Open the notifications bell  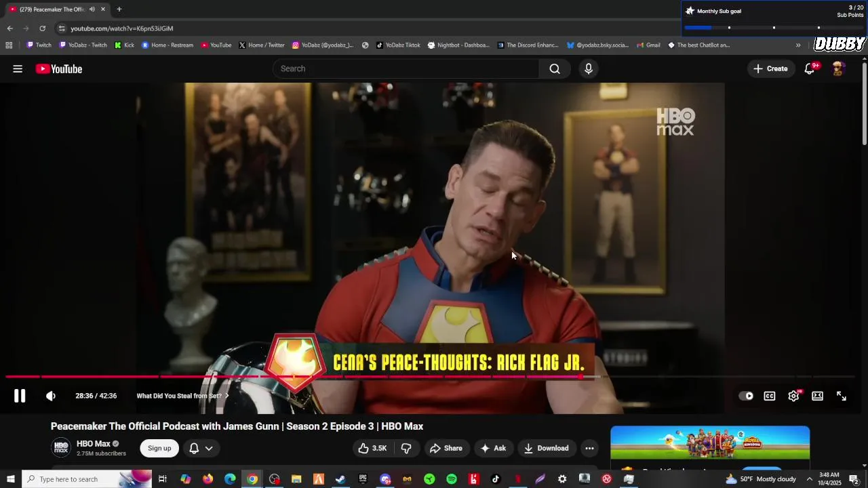[810, 68]
